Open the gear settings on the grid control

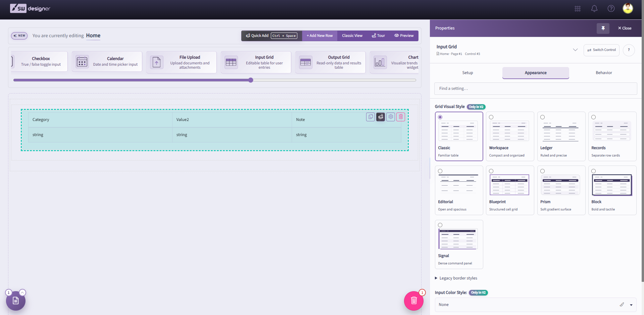(391, 117)
